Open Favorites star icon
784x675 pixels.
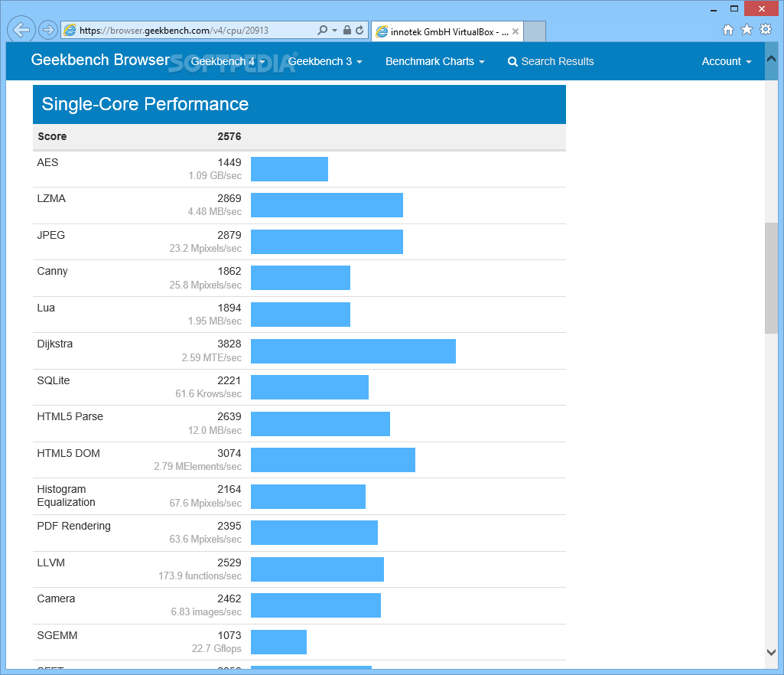pos(747,30)
